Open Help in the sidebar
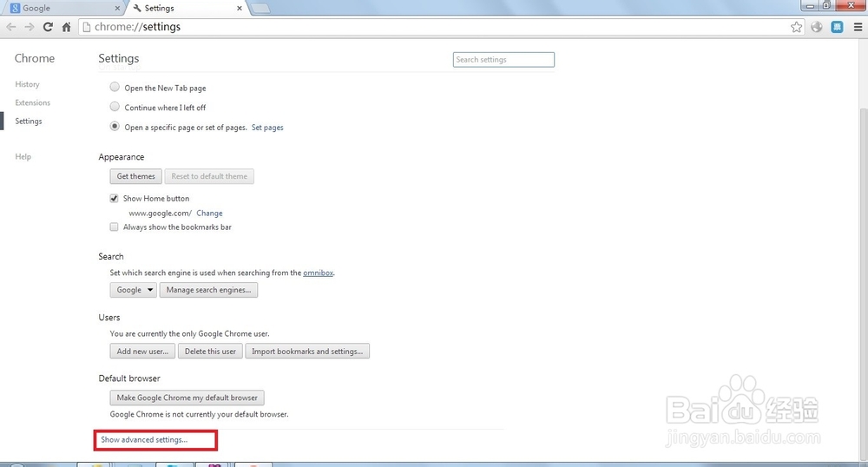The image size is (868, 467). [x=23, y=156]
